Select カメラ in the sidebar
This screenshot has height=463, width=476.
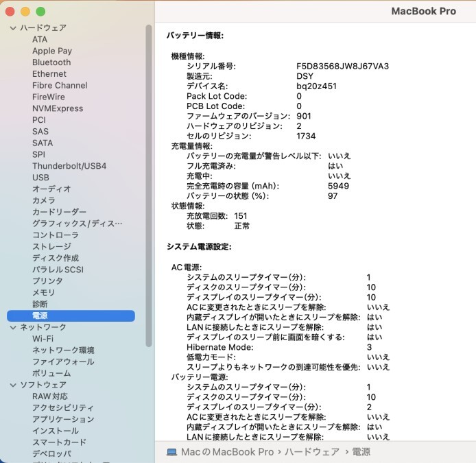pos(44,201)
